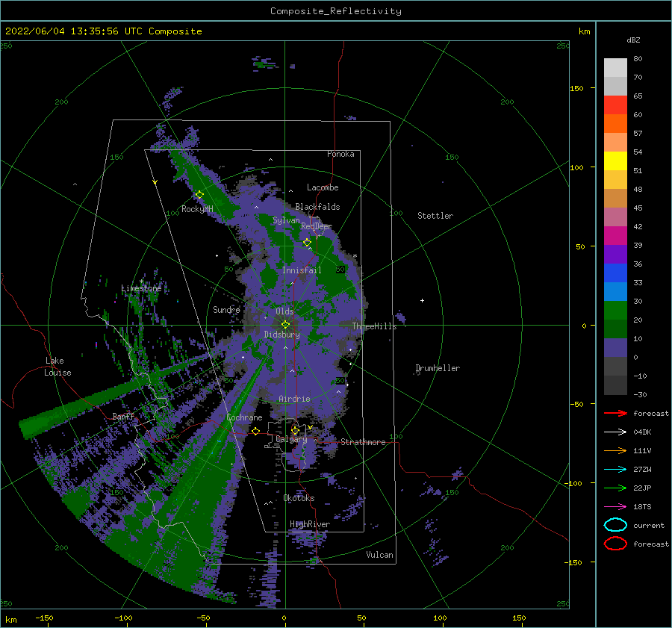Image resolution: width=672 pixels, height=628 pixels.
Task: Click the Lake Louise label
Action: 57,367
